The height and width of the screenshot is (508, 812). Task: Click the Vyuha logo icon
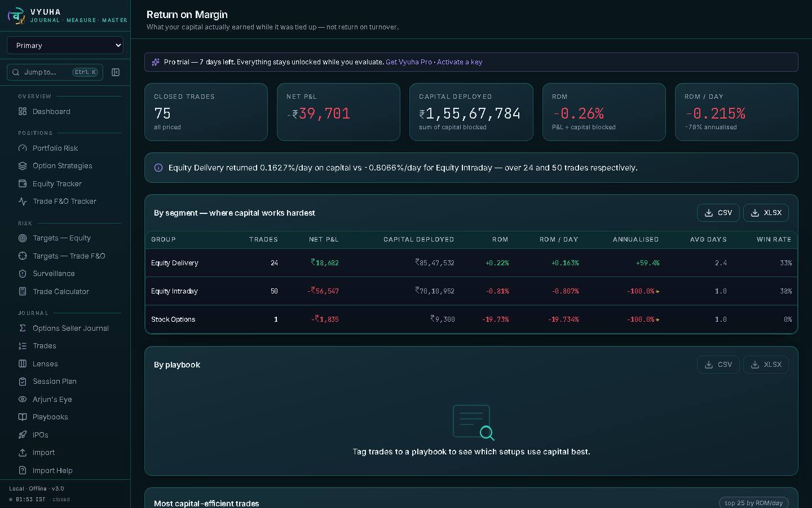pos(16,15)
